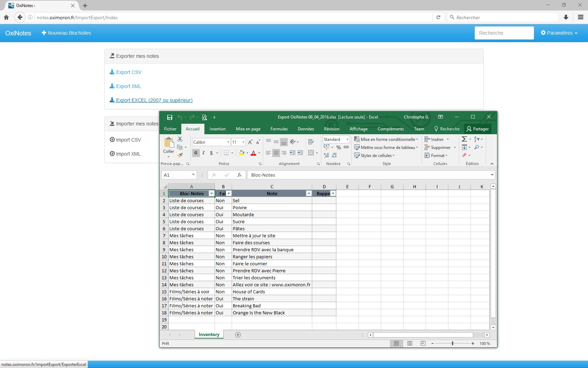Switch to the Inventory sheet tab
The height and width of the screenshot is (368, 588).
click(209, 335)
